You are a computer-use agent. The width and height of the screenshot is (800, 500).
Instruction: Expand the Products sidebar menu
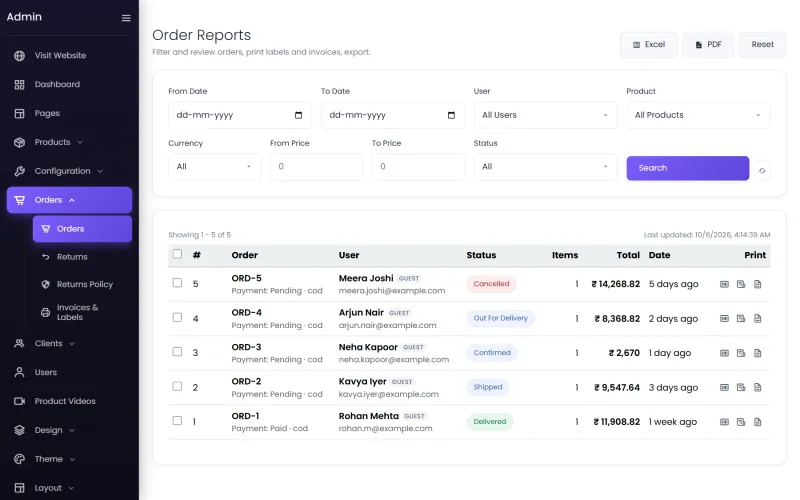pos(69,142)
